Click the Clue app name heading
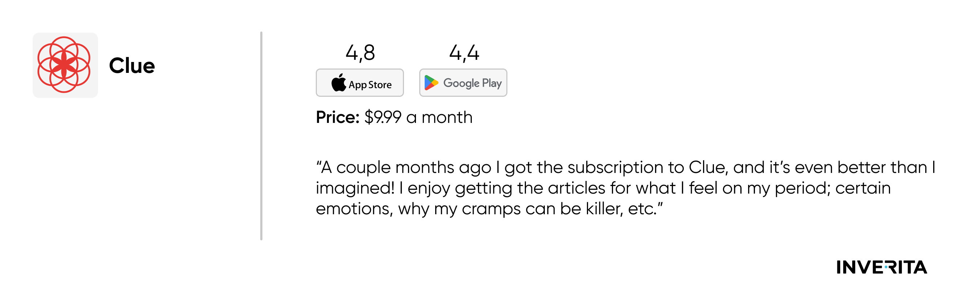The image size is (980, 298). click(x=132, y=66)
